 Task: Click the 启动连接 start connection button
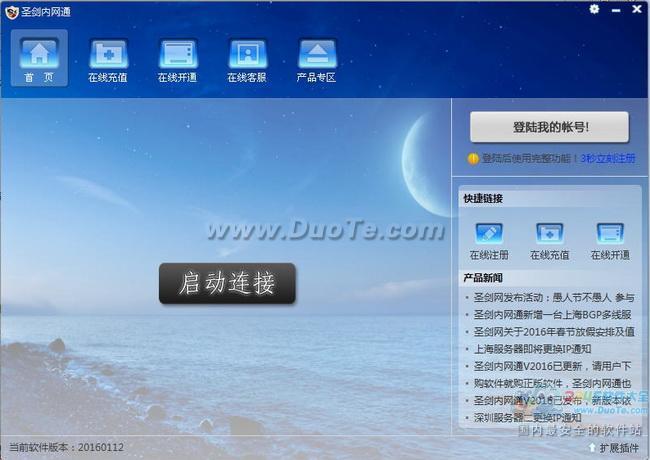[x=227, y=284]
